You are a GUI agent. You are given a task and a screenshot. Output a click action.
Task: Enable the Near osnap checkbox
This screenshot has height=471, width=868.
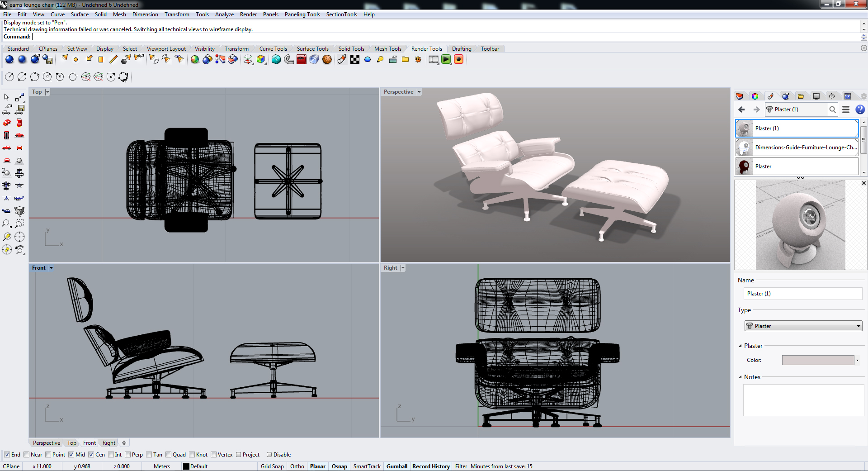(x=27, y=455)
